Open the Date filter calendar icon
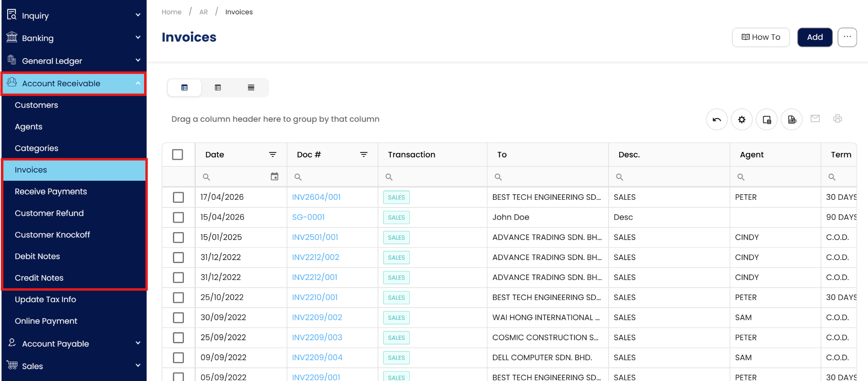The height and width of the screenshot is (381, 868). point(275,176)
